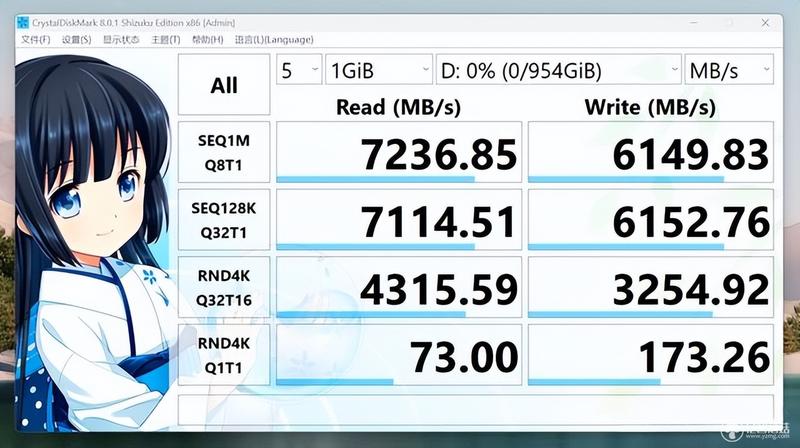Click the empty comment field at the bottom

(x=476, y=410)
